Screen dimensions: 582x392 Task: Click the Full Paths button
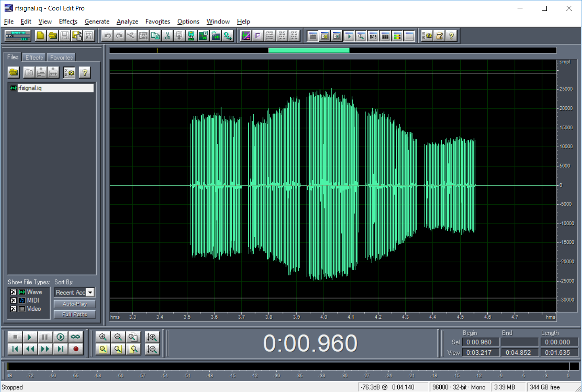75,315
